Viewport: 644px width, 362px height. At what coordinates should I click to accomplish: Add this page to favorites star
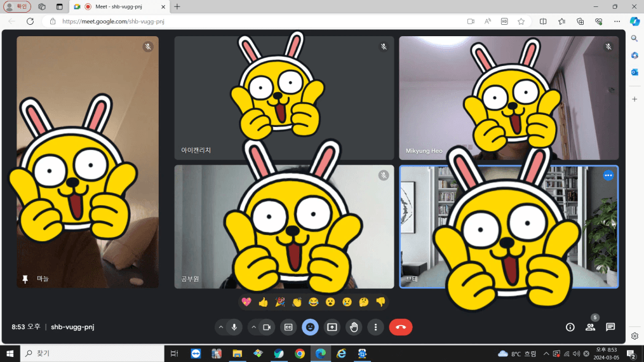[521, 22]
